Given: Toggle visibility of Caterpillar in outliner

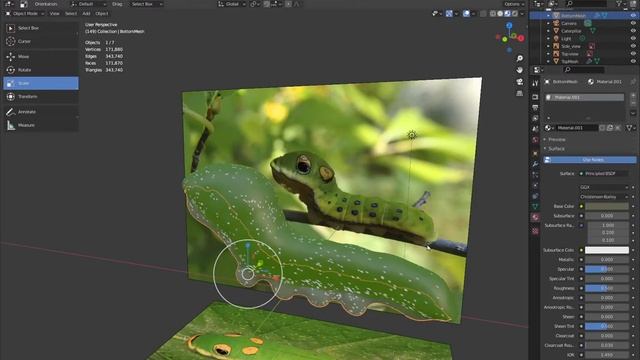Looking at the screenshot, I should (633, 31).
